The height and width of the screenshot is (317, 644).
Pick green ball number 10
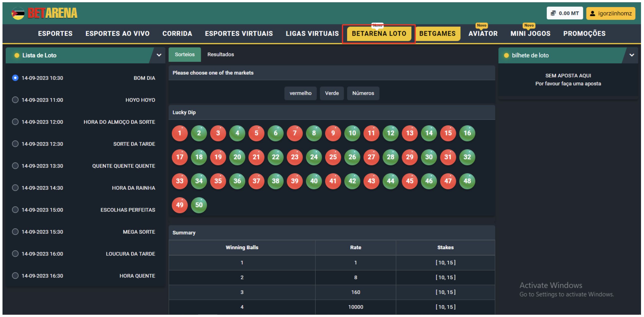tap(352, 133)
